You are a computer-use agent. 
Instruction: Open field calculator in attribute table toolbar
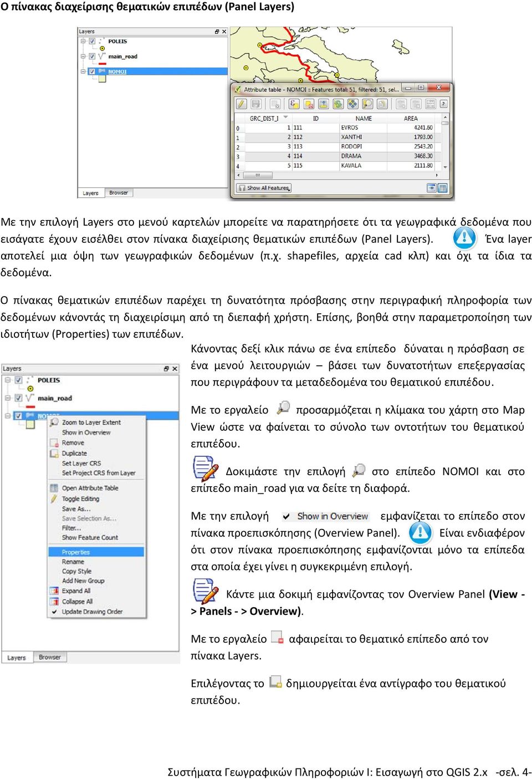click(430, 104)
